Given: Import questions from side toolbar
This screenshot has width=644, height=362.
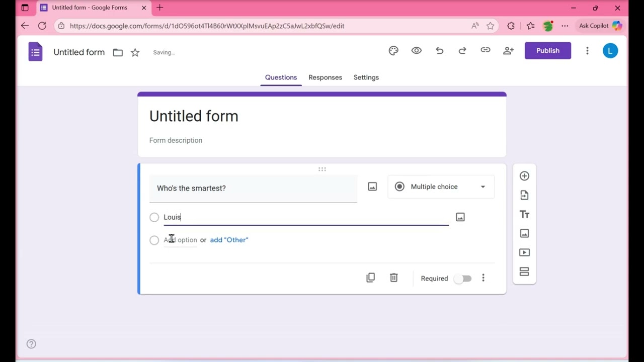Looking at the screenshot, I should pyautogui.click(x=524, y=195).
